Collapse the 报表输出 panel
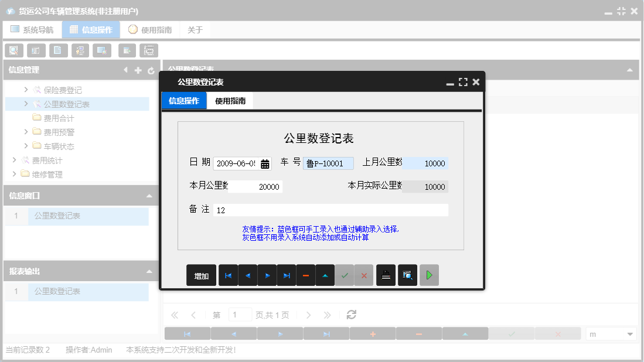644x362 pixels. pos(149,271)
